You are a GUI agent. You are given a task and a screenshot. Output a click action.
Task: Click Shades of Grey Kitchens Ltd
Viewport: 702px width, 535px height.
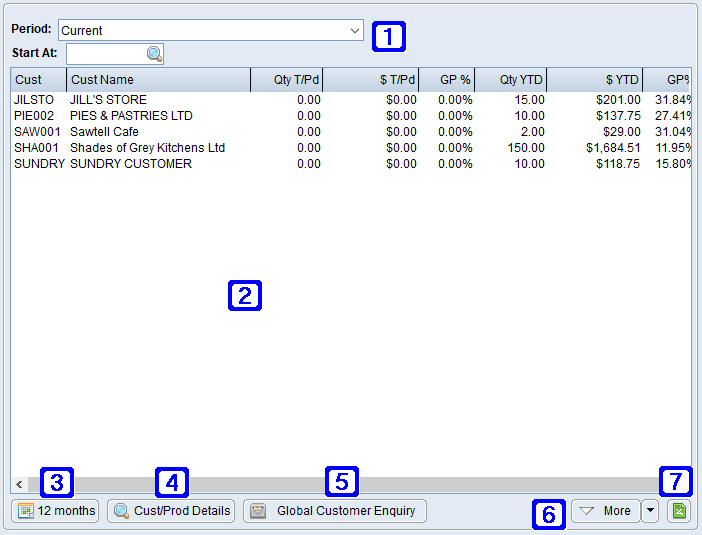147,148
